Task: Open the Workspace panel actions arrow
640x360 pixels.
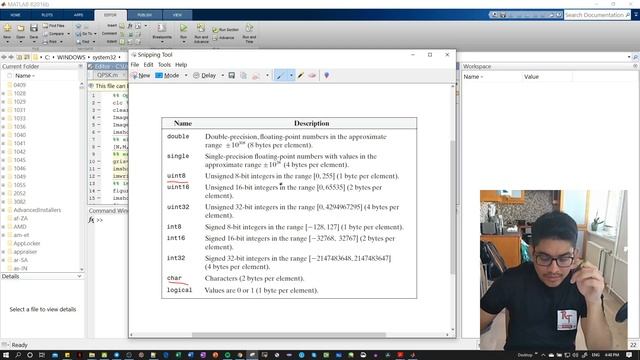Action: click(635, 66)
